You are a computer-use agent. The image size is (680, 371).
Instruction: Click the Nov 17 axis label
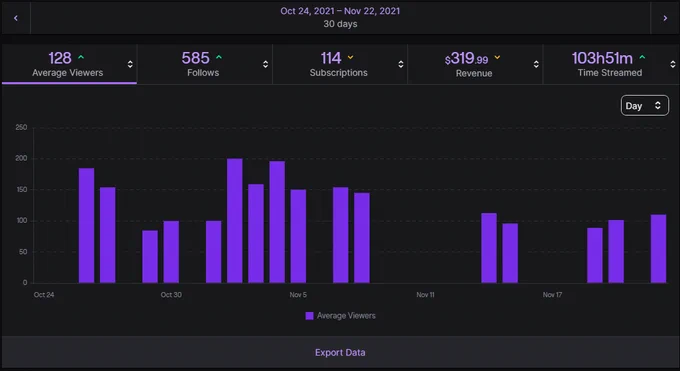click(x=552, y=295)
